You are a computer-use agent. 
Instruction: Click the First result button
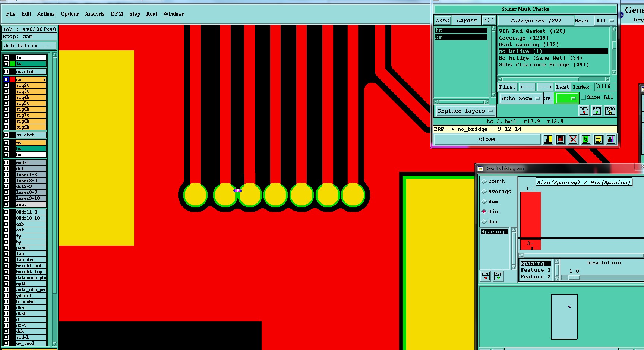(508, 87)
